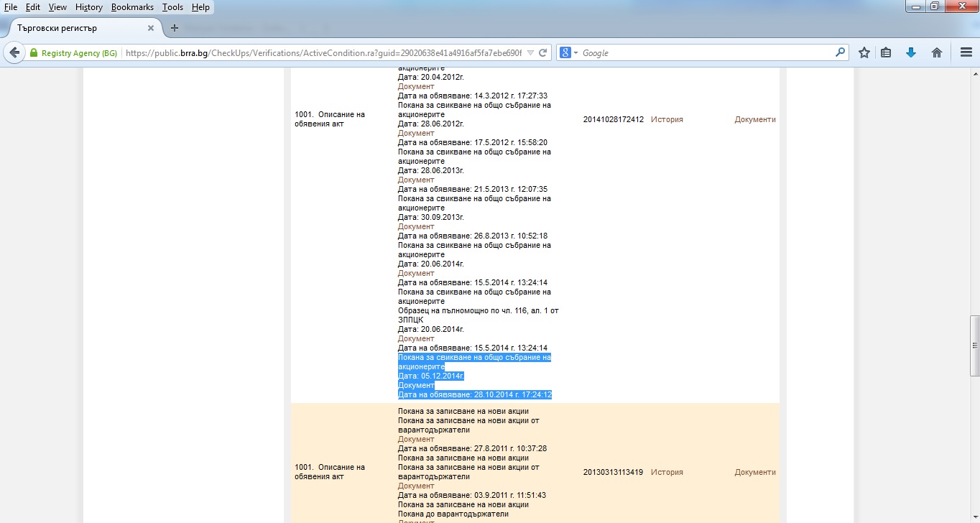Screen dimensions: 980x523
Task: Click the Registry Agency (BG) padlock identity
Action: pyautogui.click(x=73, y=53)
